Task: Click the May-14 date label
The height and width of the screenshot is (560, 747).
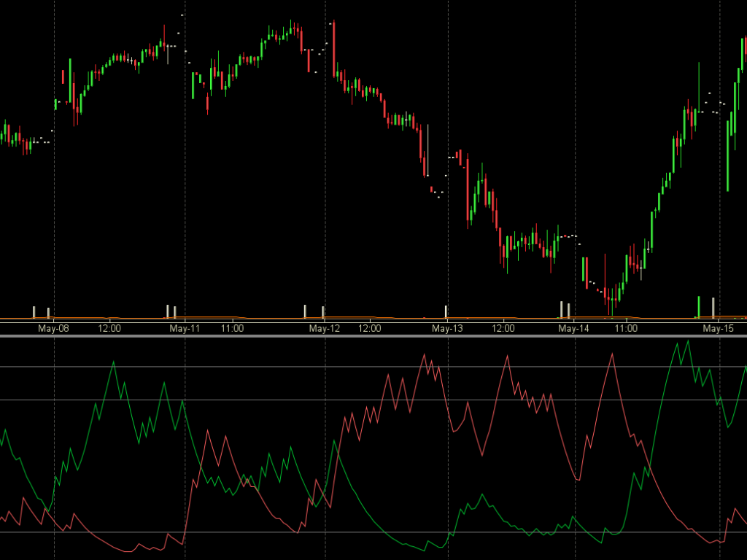Action: pyautogui.click(x=573, y=328)
